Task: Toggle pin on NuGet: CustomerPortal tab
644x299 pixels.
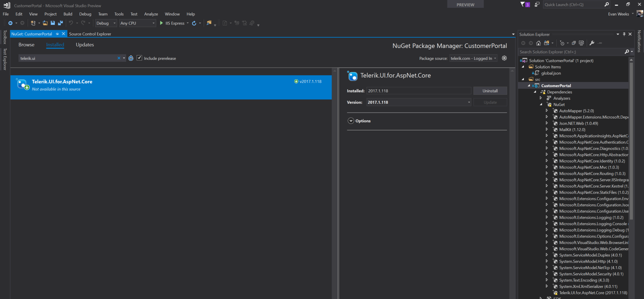Action: (58, 34)
